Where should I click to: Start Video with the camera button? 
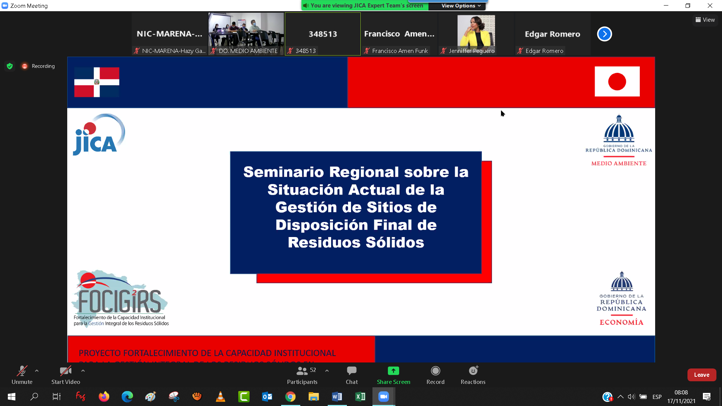[65, 375]
